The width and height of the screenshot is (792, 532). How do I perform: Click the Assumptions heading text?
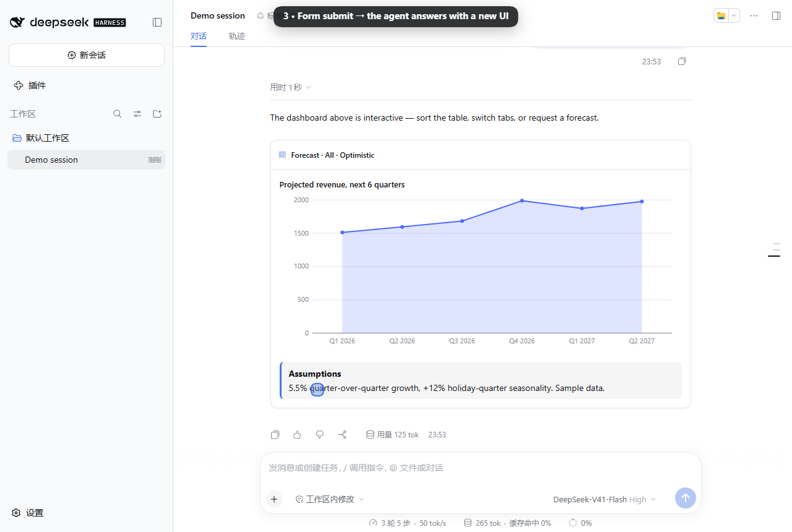pos(315,374)
